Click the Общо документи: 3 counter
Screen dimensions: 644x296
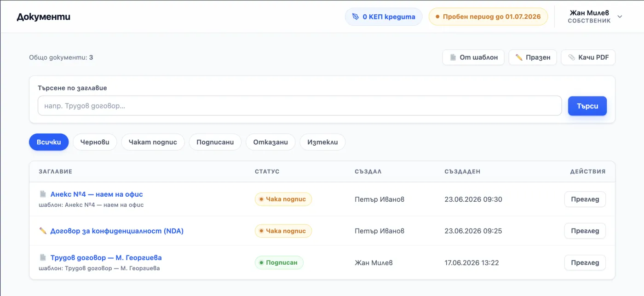coord(61,57)
